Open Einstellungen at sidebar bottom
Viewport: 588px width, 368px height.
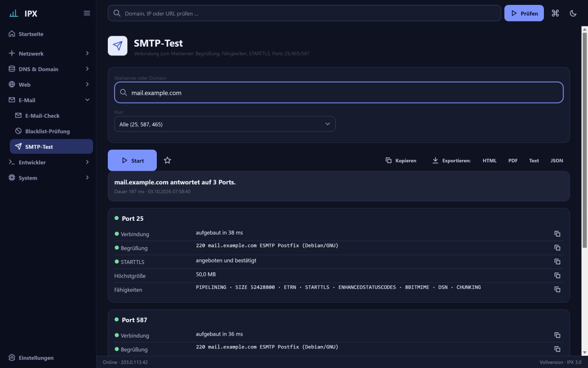[48, 358]
